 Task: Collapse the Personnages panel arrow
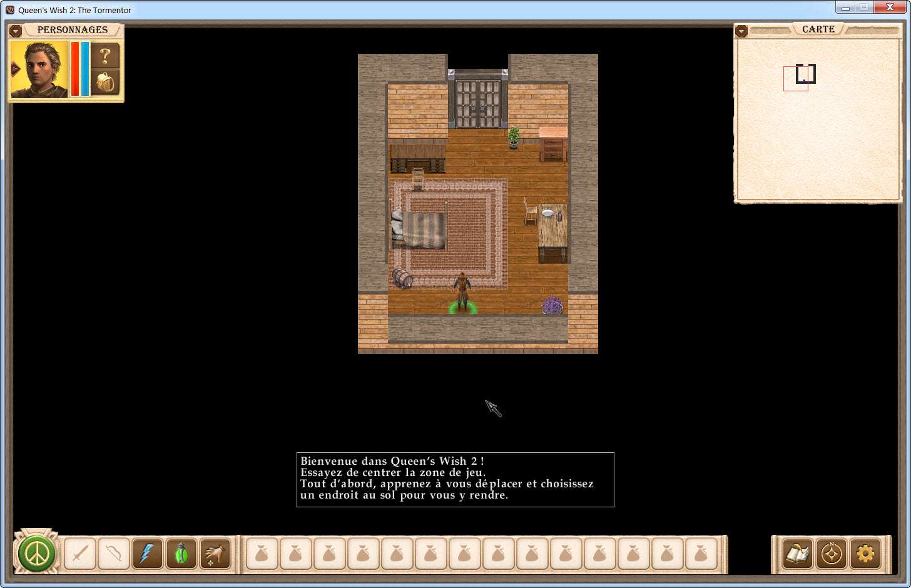pyautogui.click(x=16, y=31)
